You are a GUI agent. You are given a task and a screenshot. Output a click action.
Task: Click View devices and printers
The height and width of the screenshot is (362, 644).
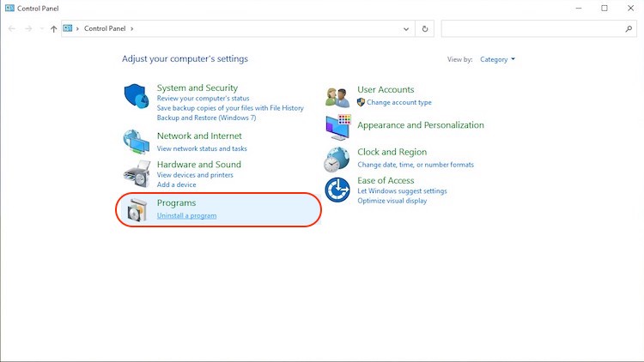coord(195,175)
